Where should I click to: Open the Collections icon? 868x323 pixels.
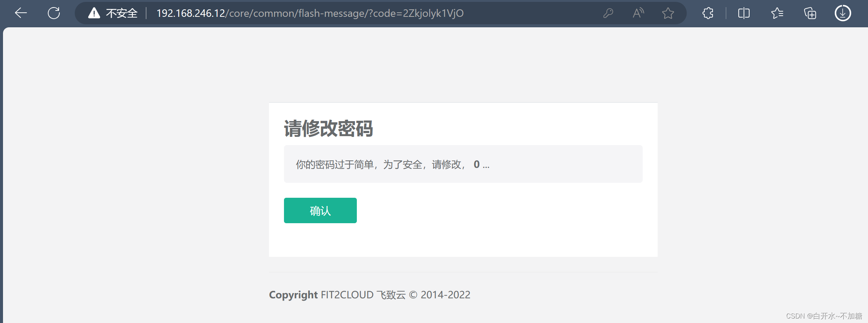point(810,13)
